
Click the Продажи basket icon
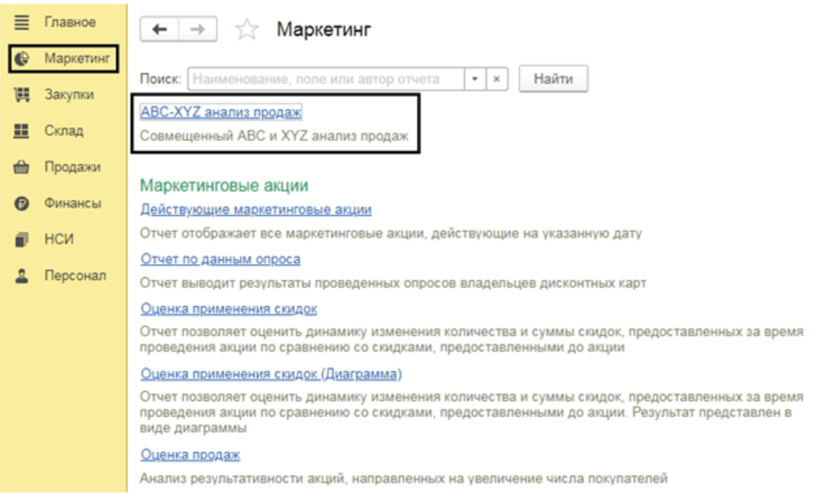tap(22, 167)
